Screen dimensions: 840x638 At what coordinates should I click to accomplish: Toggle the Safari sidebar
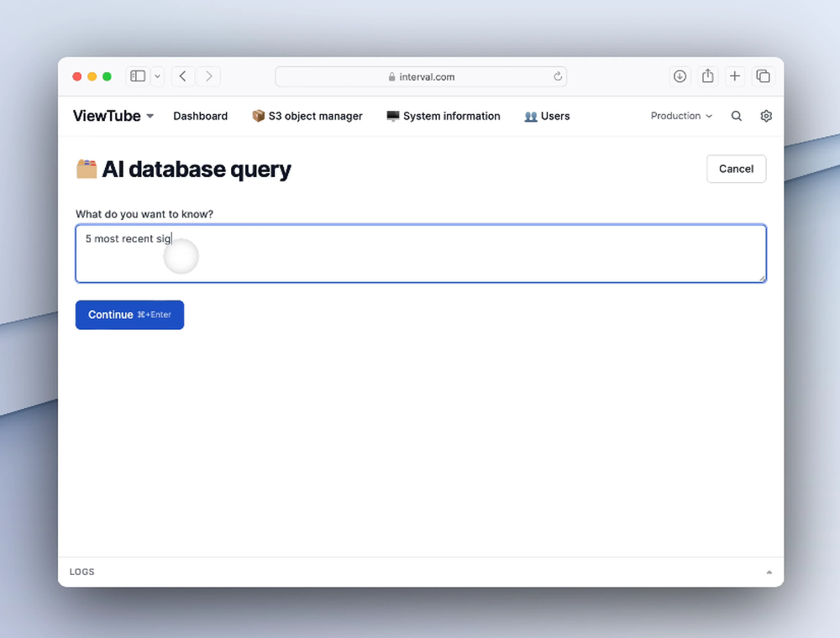point(138,76)
